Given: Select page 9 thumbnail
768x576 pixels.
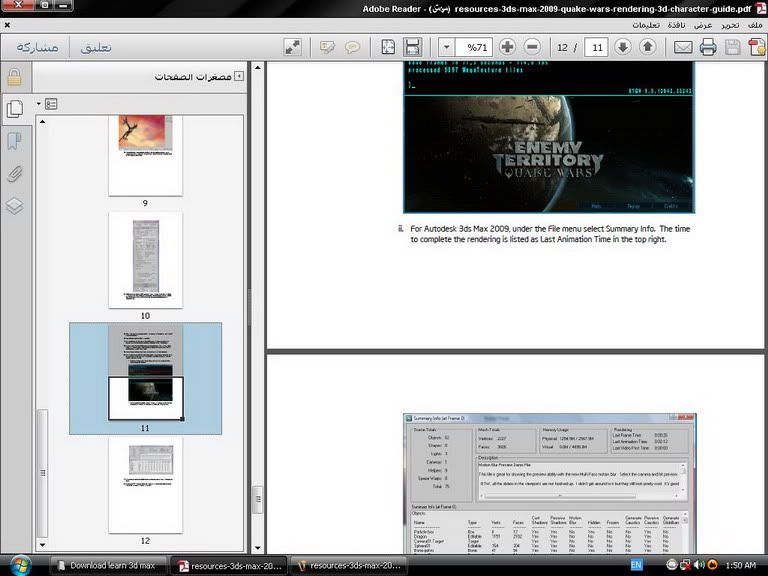Looking at the screenshot, I should [x=145, y=155].
